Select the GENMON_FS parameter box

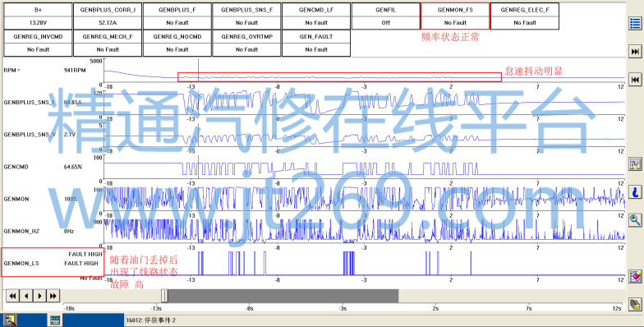click(455, 16)
